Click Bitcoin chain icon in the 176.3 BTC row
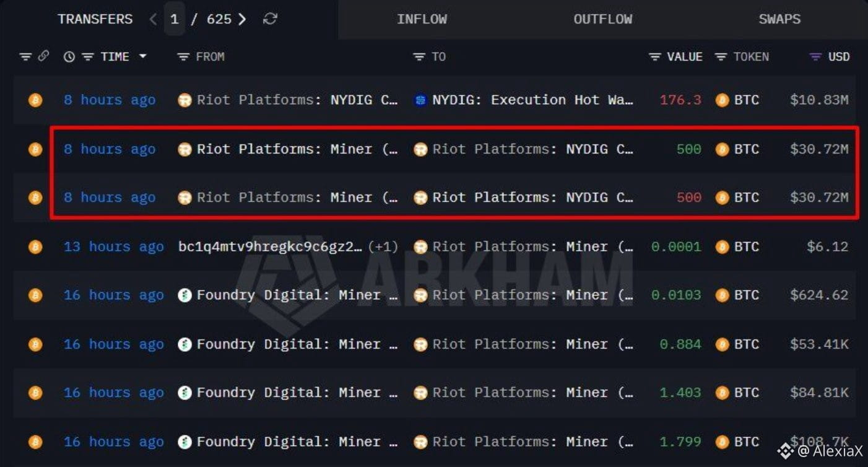868x467 pixels. tap(35, 100)
